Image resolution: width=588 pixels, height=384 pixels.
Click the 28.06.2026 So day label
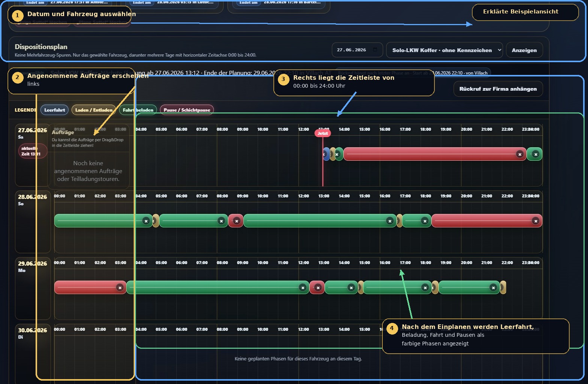point(33,200)
